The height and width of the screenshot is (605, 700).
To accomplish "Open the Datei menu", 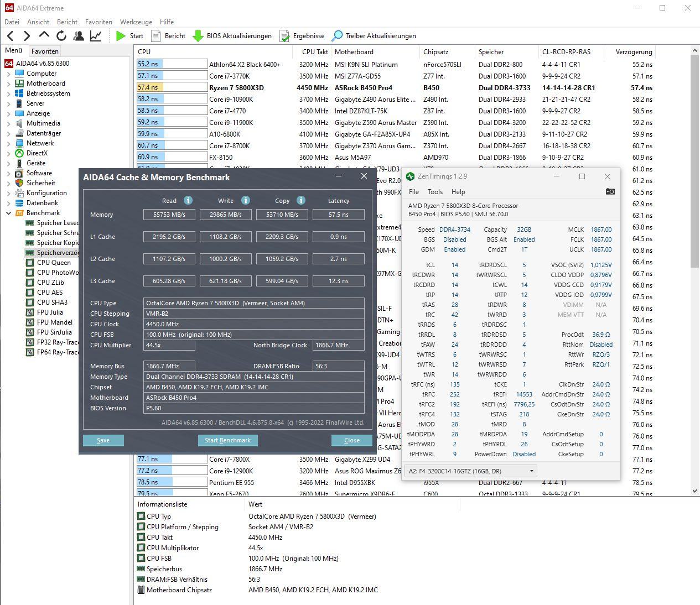I will point(12,22).
